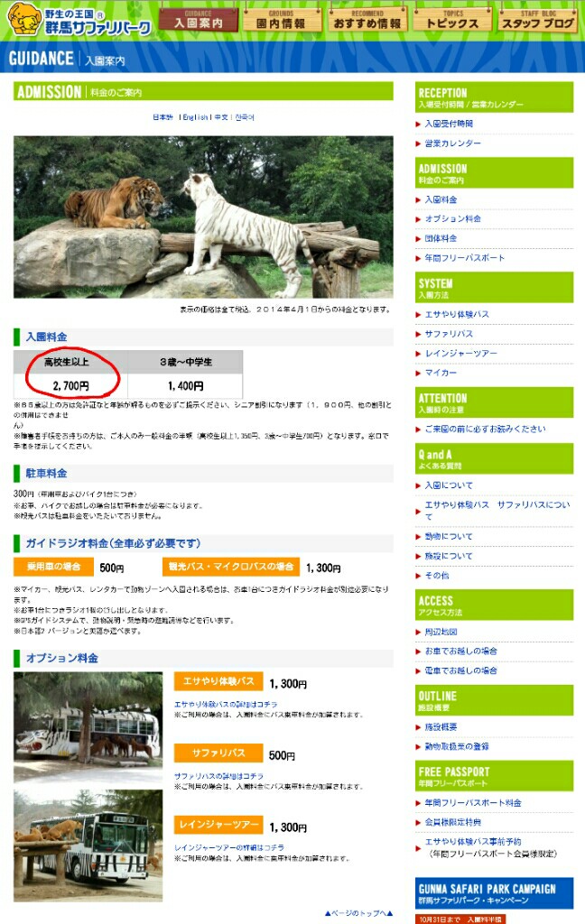Click the tiger-striped feeding bus photo
The width and height of the screenshot is (585, 924).
(x=88, y=719)
